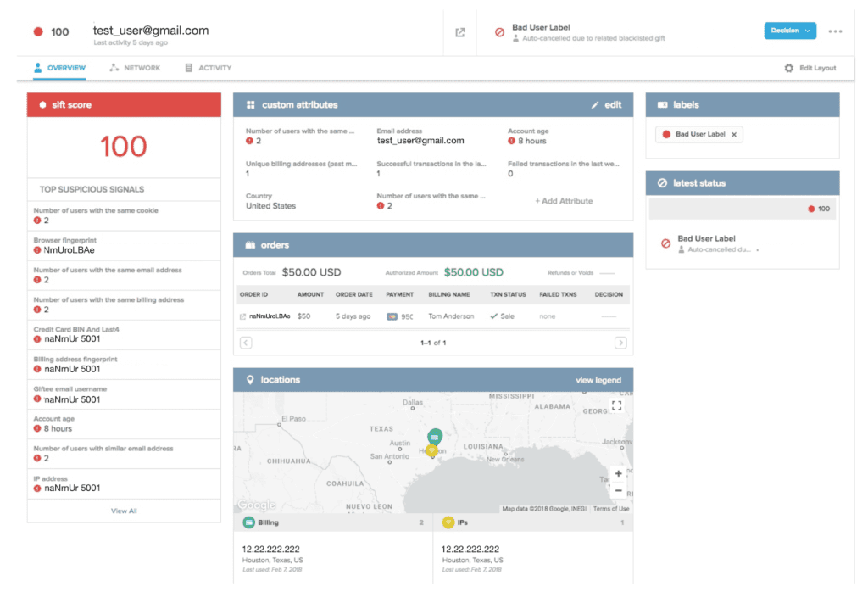Click the sift score panel header icon
This screenshot has height=592, width=868.
click(x=42, y=104)
